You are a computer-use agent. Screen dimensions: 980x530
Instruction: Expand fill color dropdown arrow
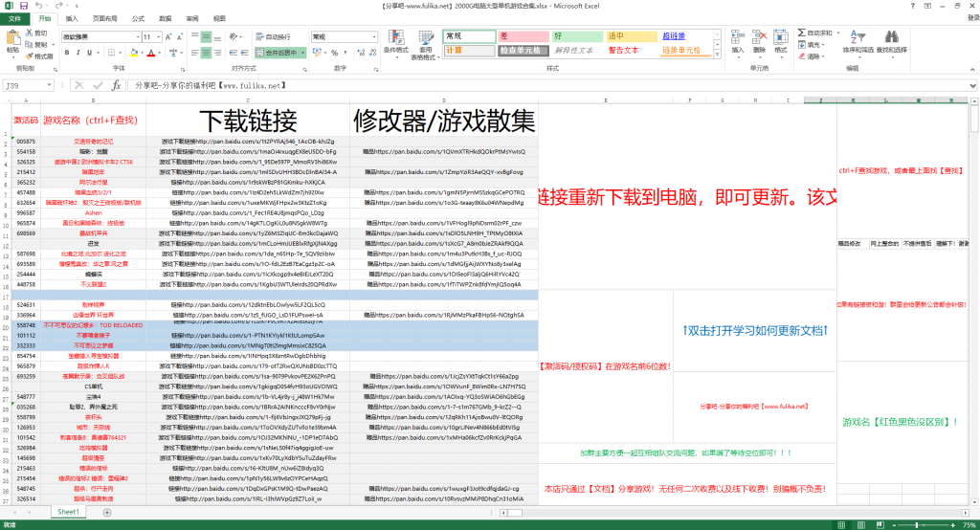[142, 53]
